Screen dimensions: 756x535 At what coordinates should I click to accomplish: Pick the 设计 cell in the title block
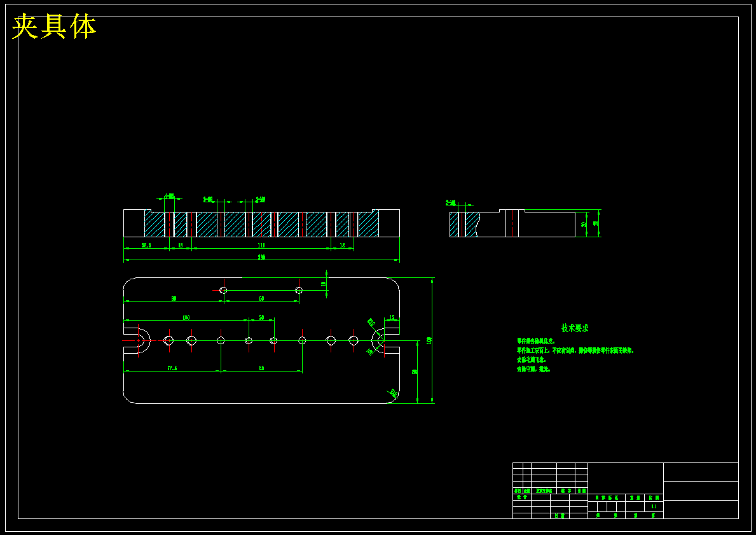[x=521, y=497]
